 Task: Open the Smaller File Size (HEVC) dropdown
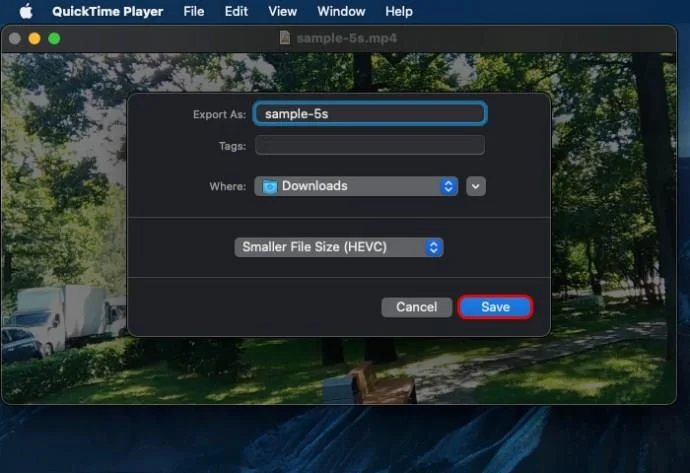click(338, 247)
